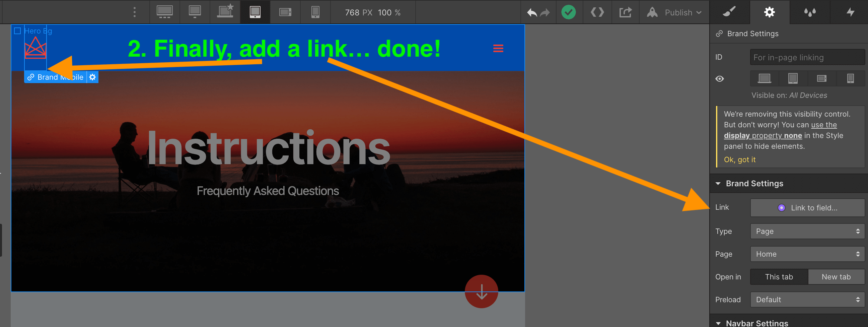Switch to the large desktop breakpoint
Screen dimensions: 868x327
tap(164, 12)
